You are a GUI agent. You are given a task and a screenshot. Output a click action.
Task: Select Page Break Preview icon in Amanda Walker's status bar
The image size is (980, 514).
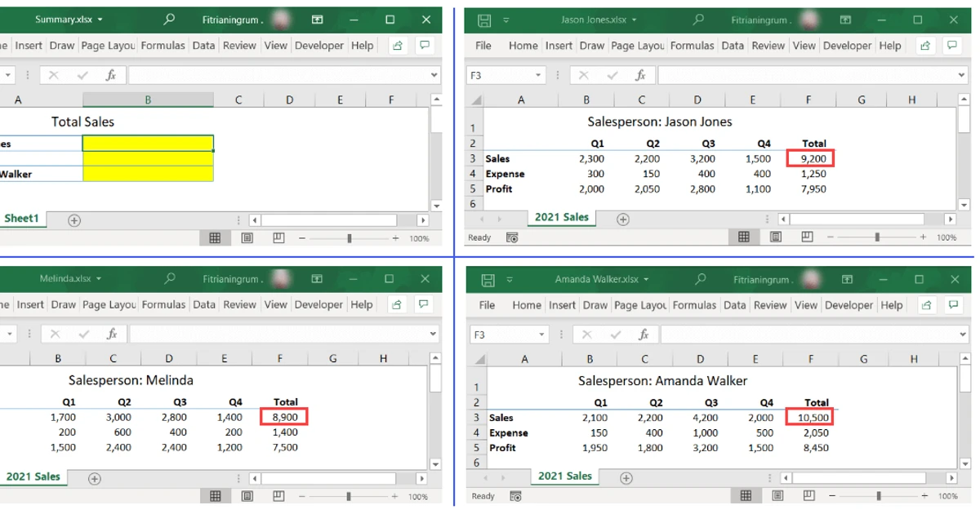pyautogui.click(x=807, y=495)
